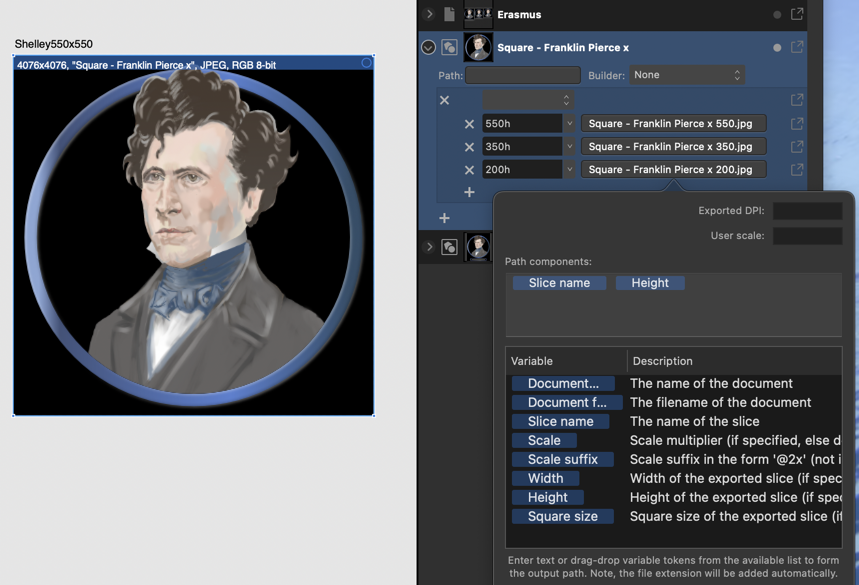859x585 pixels.
Task: Export the 200h size with its export icon
Action: click(797, 170)
